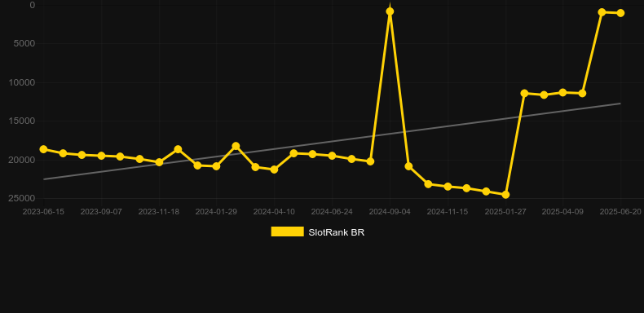Viewport: 644px width, 313px height.
Task: Click the y-axis value 15000
Action: [x=22, y=121]
